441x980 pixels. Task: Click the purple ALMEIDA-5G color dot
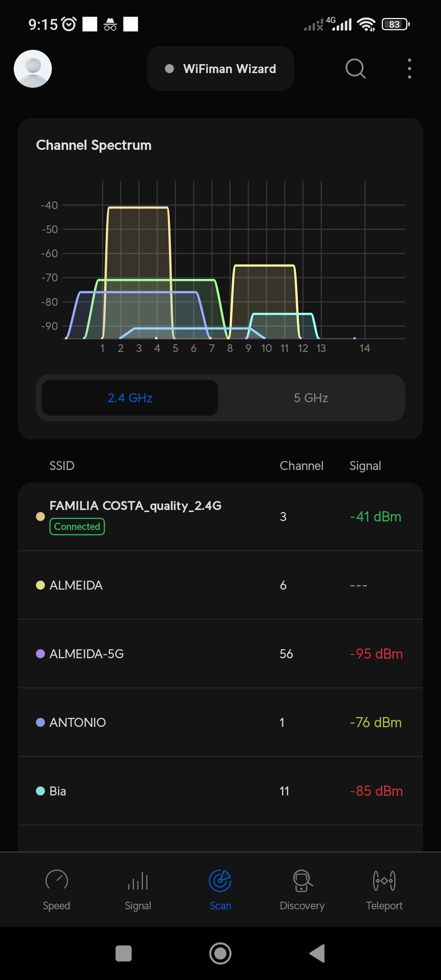coord(40,654)
